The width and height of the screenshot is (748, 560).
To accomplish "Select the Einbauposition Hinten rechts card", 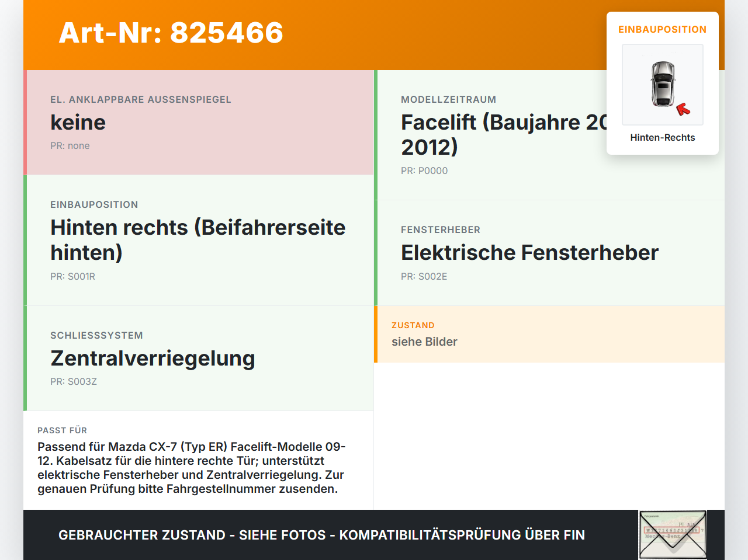I will coord(199,241).
